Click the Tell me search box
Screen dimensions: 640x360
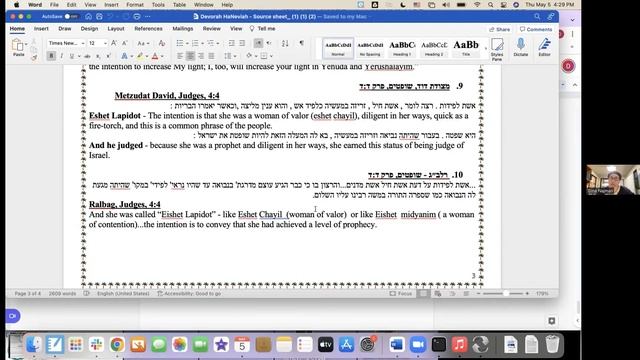[x=262, y=29]
